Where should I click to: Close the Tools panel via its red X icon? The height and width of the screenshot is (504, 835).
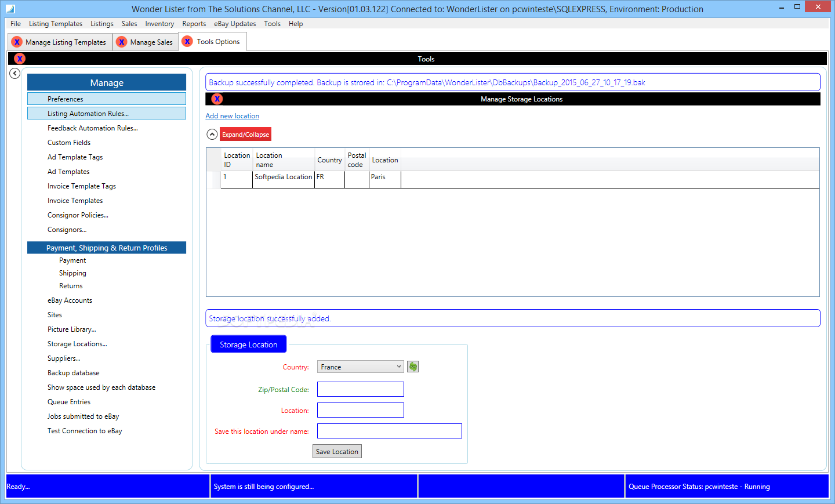click(x=20, y=59)
